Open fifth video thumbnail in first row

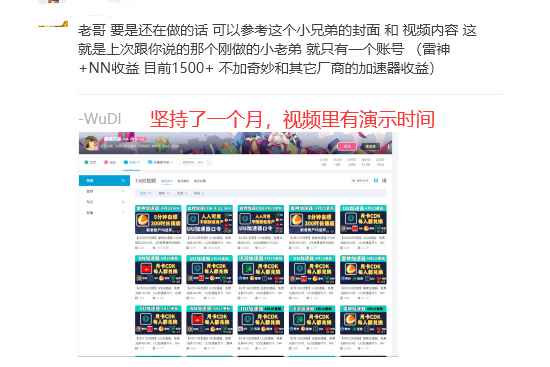[x=363, y=220]
